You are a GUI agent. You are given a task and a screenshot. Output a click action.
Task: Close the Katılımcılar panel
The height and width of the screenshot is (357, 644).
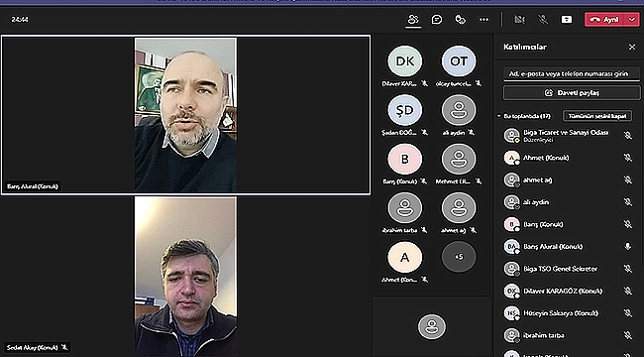pyautogui.click(x=632, y=47)
